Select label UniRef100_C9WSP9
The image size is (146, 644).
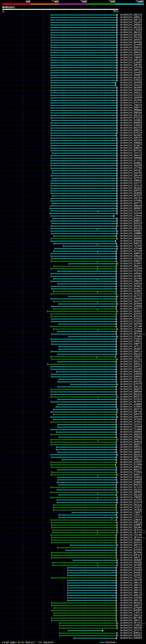click(x=131, y=57)
